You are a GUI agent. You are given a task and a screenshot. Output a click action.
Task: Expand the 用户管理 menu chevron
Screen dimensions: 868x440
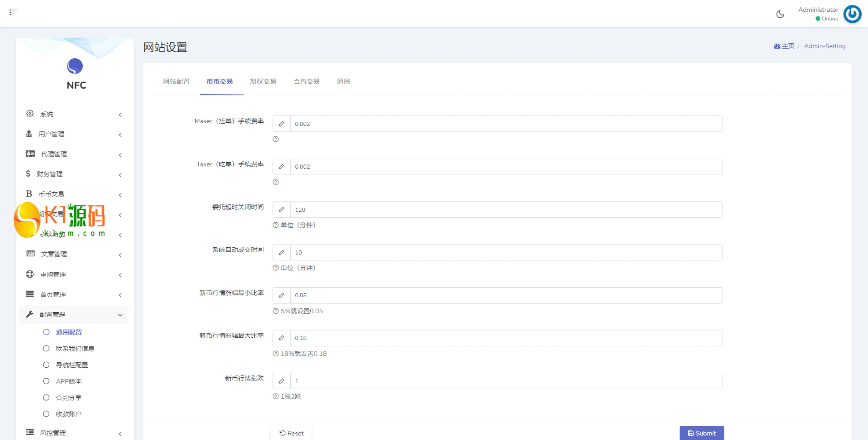(x=120, y=135)
